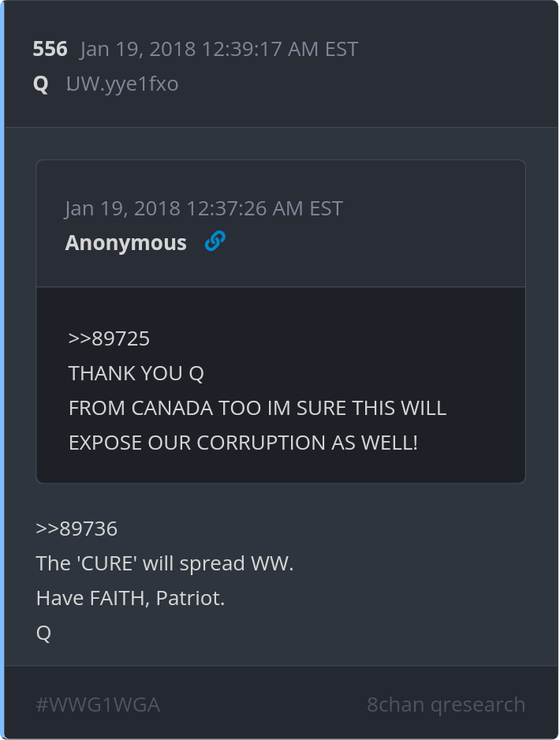This screenshot has width=560, height=740.
Task: Click the Jan 19 12:39:17 AM timestamp
Action: [x=219, y=49]
